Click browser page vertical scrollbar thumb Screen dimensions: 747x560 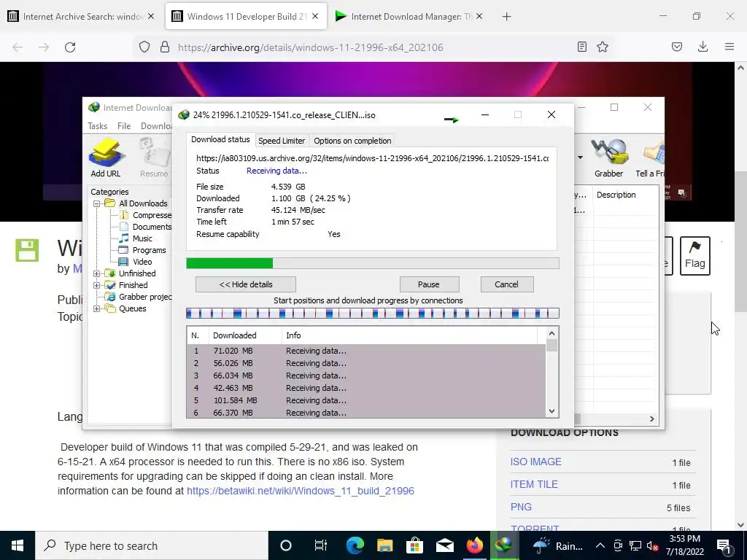[x=740, y=242]
